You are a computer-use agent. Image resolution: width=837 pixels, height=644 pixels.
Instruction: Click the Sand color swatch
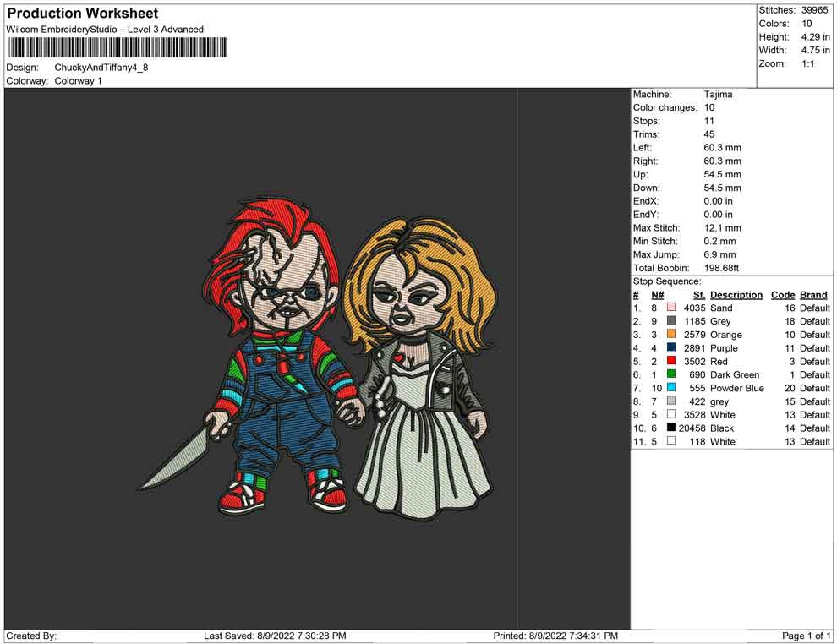point(671,308)
